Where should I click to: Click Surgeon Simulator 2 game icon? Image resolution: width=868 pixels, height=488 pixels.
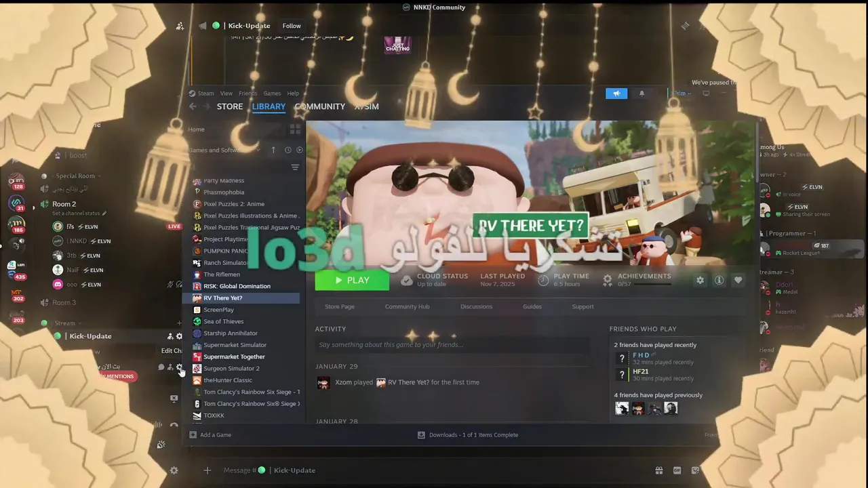197,369
